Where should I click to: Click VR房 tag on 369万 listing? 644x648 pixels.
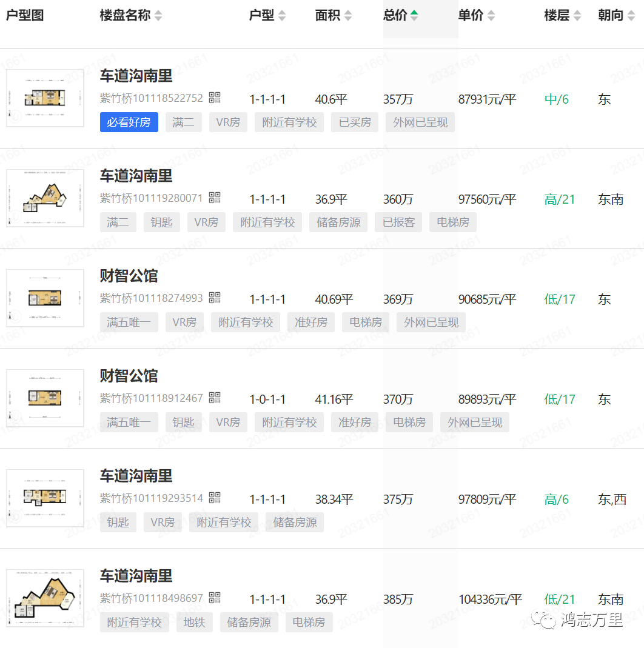[x=184, y=322]
